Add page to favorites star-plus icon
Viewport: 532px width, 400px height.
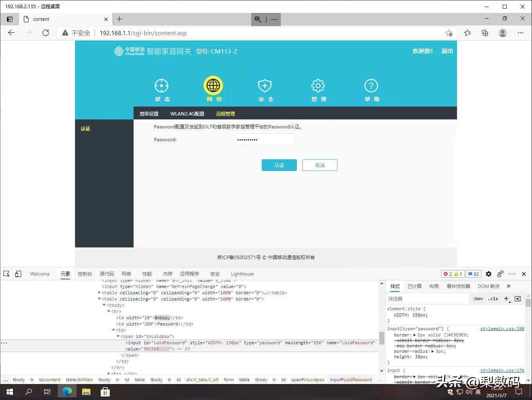[x=449, y=33]
